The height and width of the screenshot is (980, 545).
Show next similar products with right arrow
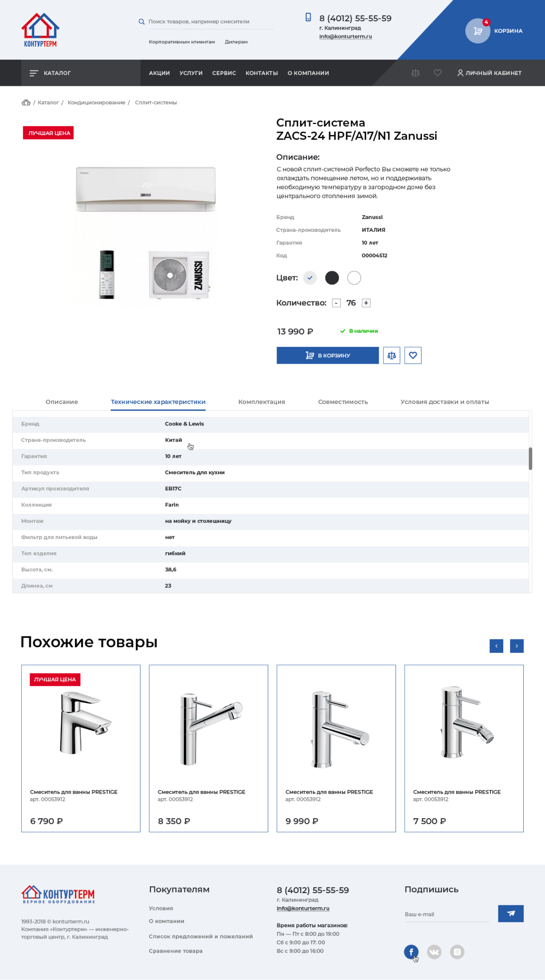point(517,646)
